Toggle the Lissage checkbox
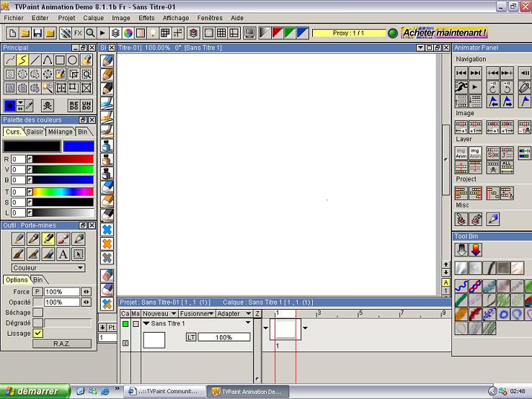The height and width of the screenshot is (399, 532). [x=38, y=333]
